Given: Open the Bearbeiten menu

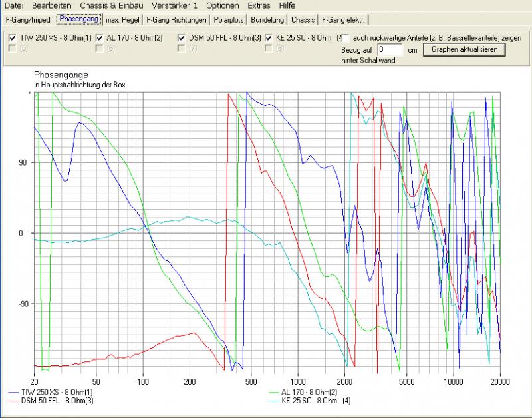Looking at the screenshot, I should coord(51,5).
